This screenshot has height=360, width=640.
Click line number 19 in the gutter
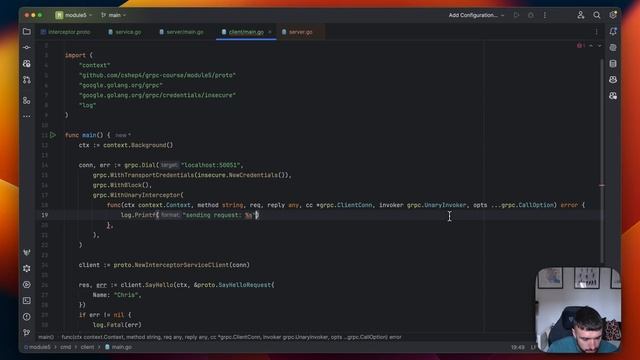(44, 215)
